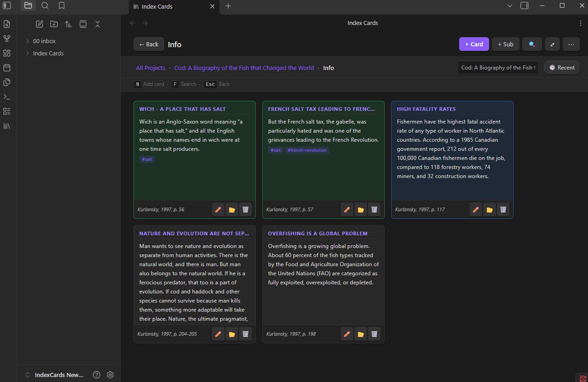Open the bookmarks sidebar tab
The height and width of the screenshot is (382, 588).
coord(62,5)
